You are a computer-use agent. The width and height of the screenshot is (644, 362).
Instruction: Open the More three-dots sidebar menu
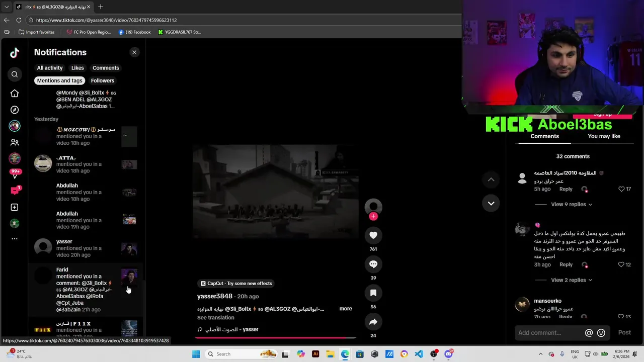tap(15, 239)
